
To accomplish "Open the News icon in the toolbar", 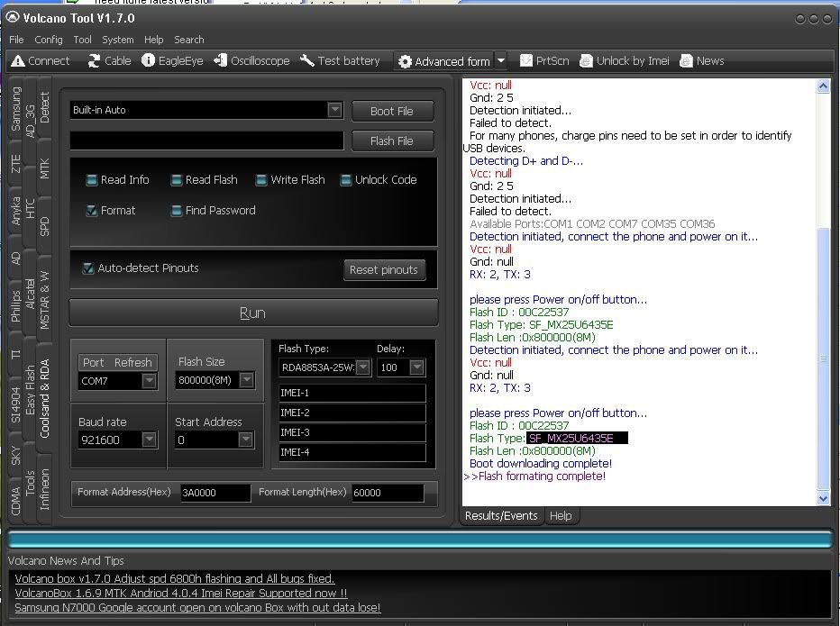I will (686, 61).
